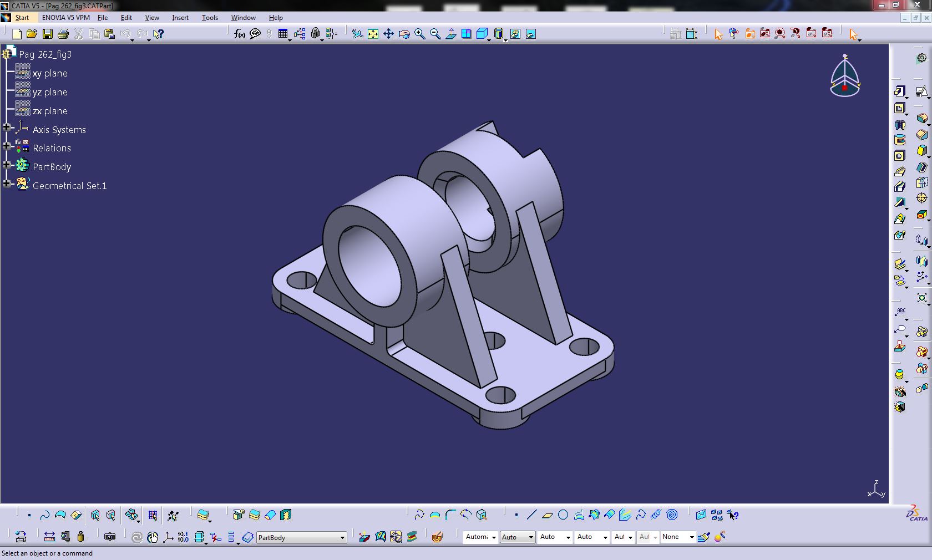Open the View Mode shading icon
Screen dimensions: 932x560
498,34
